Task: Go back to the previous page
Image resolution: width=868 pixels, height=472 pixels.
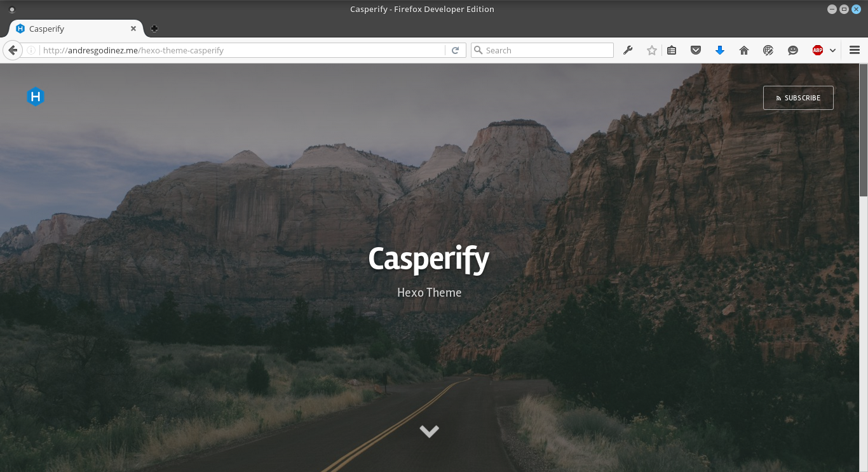Action: [x=13, y=50]
